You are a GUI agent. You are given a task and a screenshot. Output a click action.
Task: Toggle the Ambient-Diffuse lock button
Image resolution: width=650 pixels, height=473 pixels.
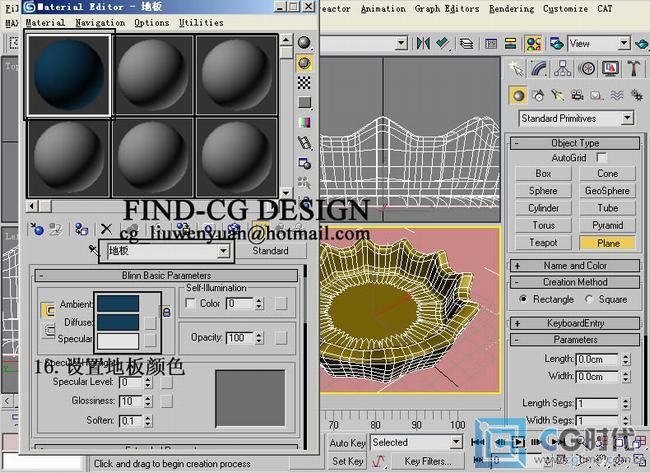point(166,312)
